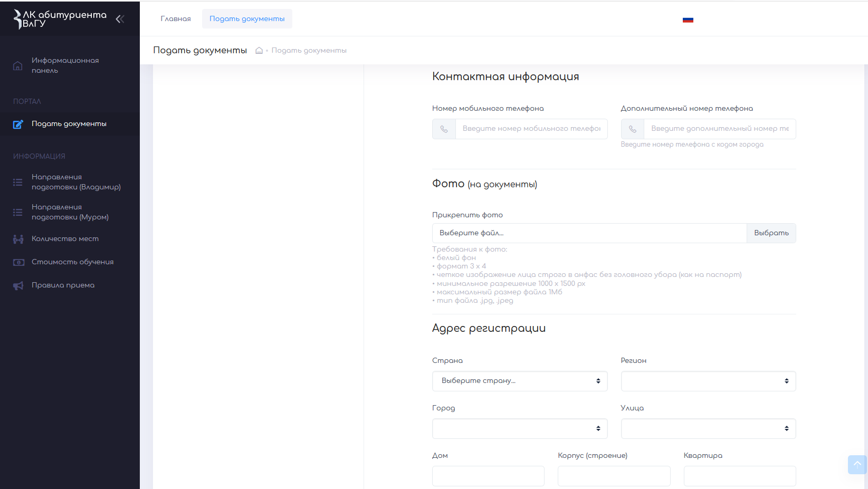Open Подать документы tab in top menu

(x=247, y=18)
